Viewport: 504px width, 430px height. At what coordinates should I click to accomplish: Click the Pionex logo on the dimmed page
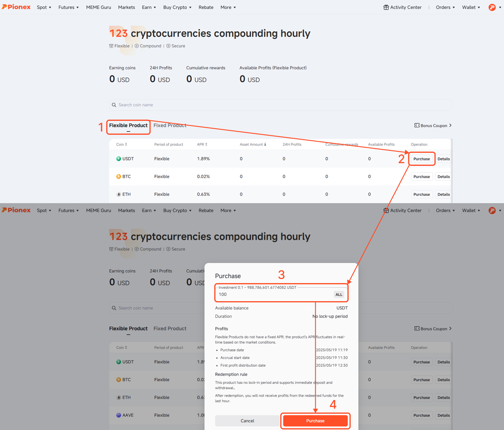click(16, 210)
